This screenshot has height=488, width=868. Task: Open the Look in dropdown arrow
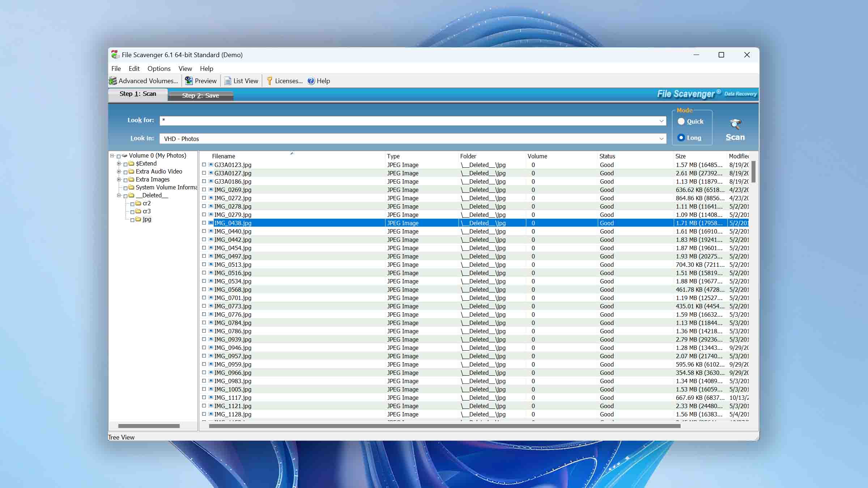[x=661, y=139]
